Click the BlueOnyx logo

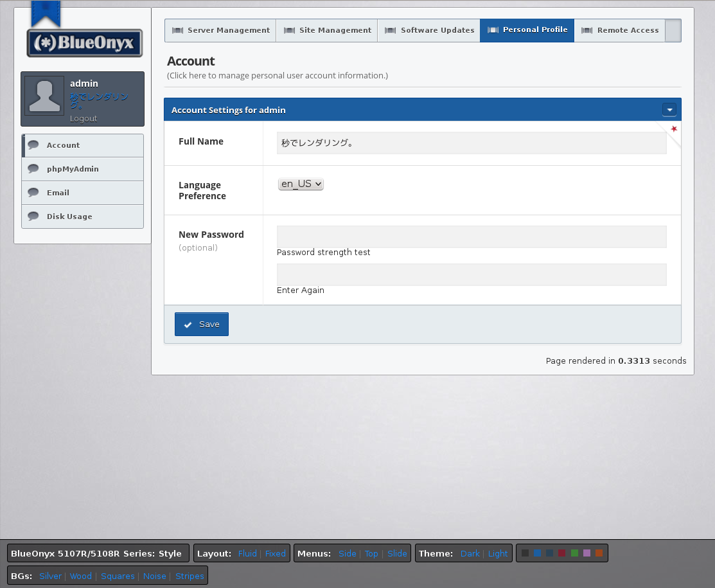coord(84,43)
